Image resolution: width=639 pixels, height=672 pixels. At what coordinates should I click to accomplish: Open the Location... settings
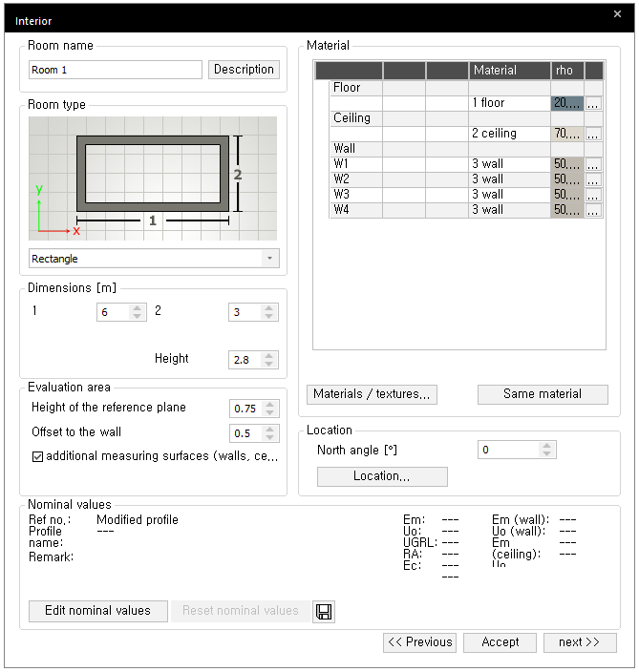382,476
